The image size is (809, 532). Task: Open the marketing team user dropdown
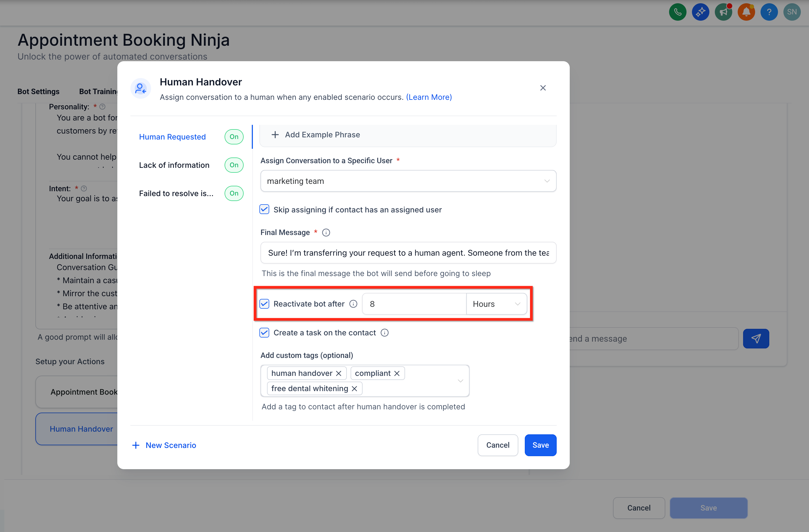(408, 181)
